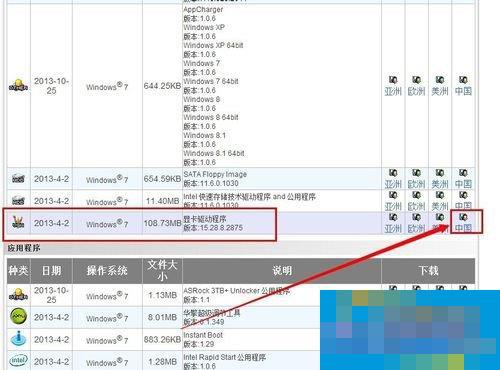500x370 pixels.
Task: Download AppCharger from the 亚洲 server
Action: coord(393,86)
